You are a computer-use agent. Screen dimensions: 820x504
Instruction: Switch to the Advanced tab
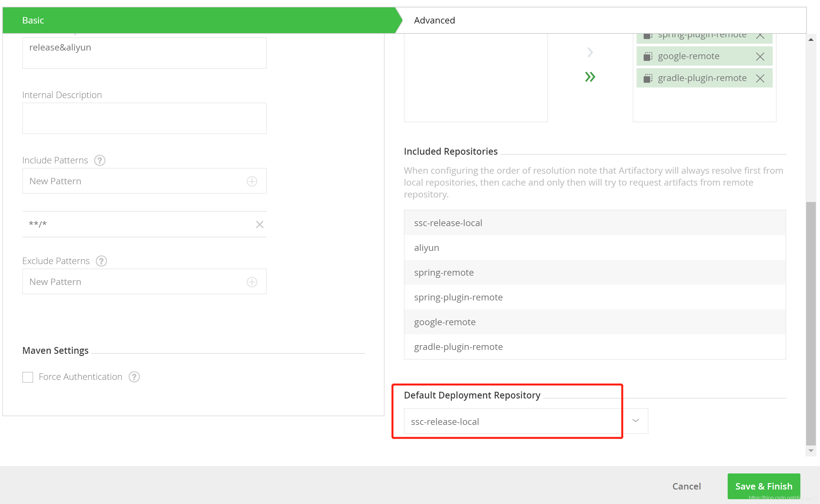434,20
